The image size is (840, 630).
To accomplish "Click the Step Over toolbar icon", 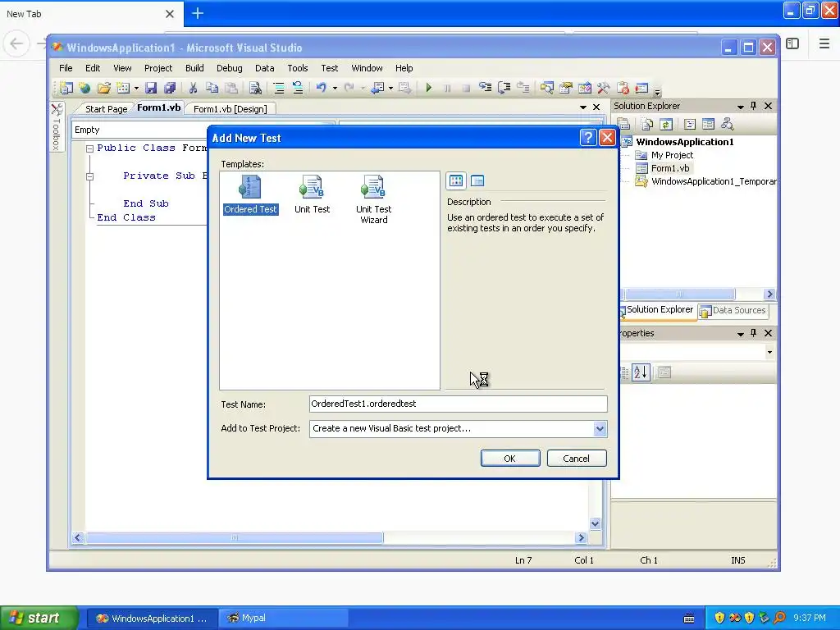I will pyautogui.click(x=504, y=88).
